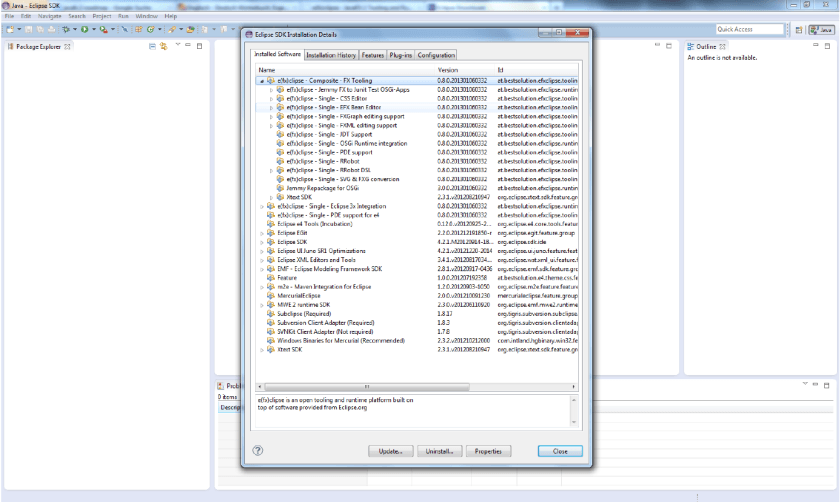This screenshot has width=840, height=502.
Task: Expand the Single - CSS Editor row
Action: click(x=271, y=99)
